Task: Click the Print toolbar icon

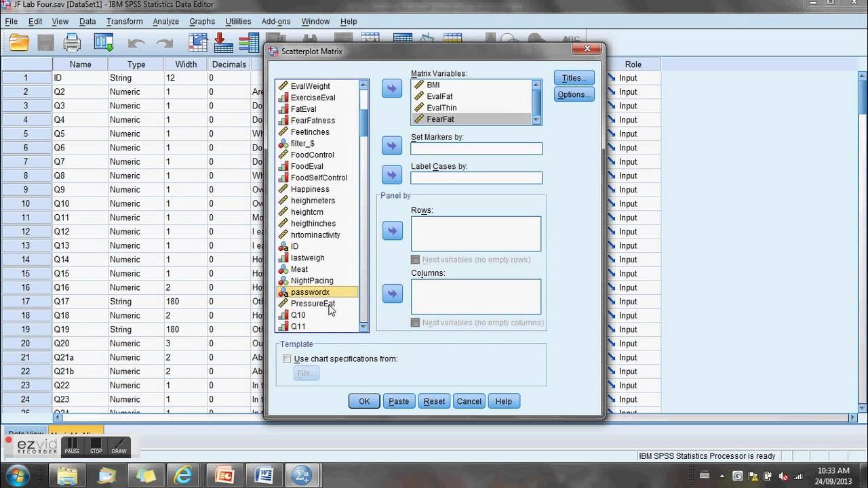Action: [x=73, y=43]
